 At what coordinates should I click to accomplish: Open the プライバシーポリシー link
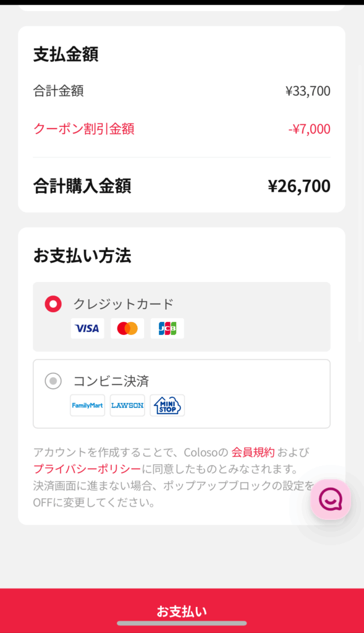tap(87, 469)
